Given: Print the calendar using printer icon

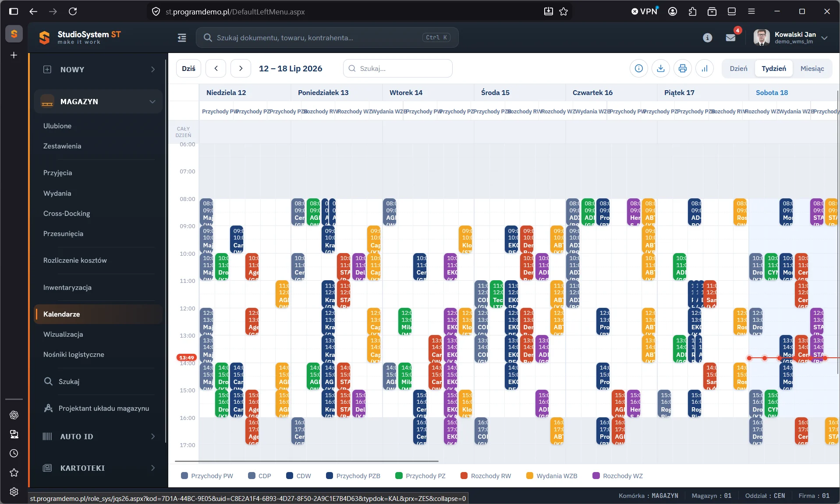Looking at the screenshot, I should tap(683, 68).
